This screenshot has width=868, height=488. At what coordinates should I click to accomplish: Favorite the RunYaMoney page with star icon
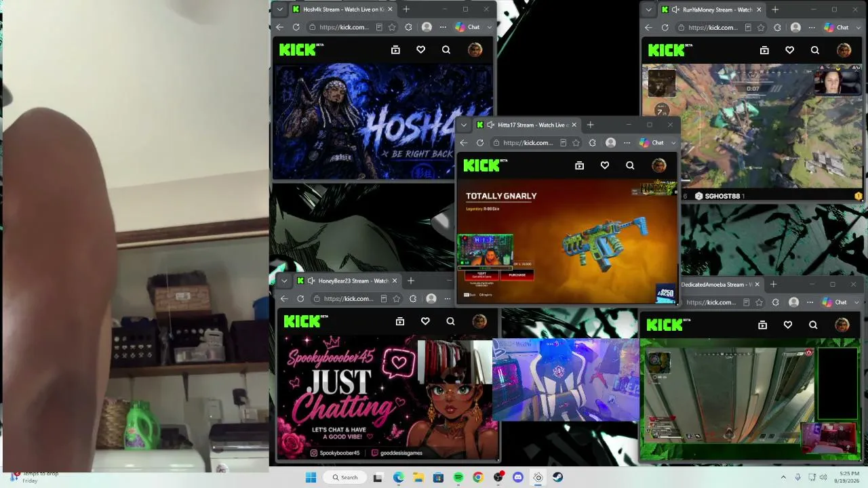click(761, 27)
